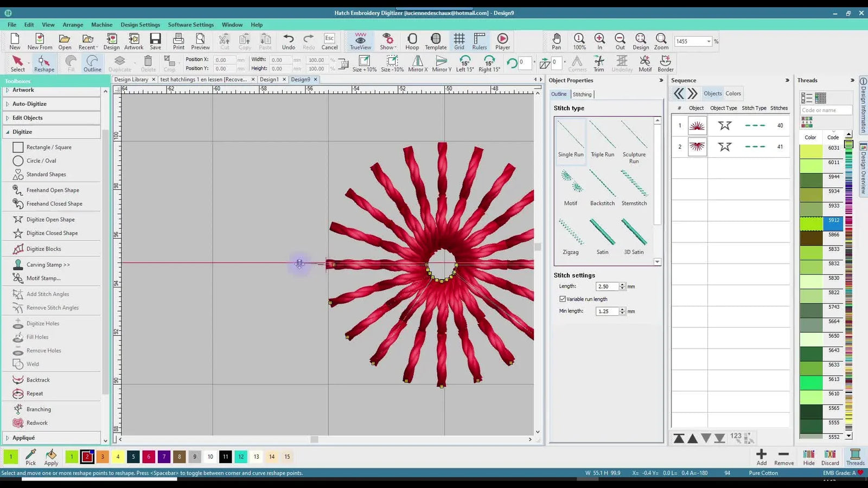
Task: Click the Add thread button
Action: point(761,457)
